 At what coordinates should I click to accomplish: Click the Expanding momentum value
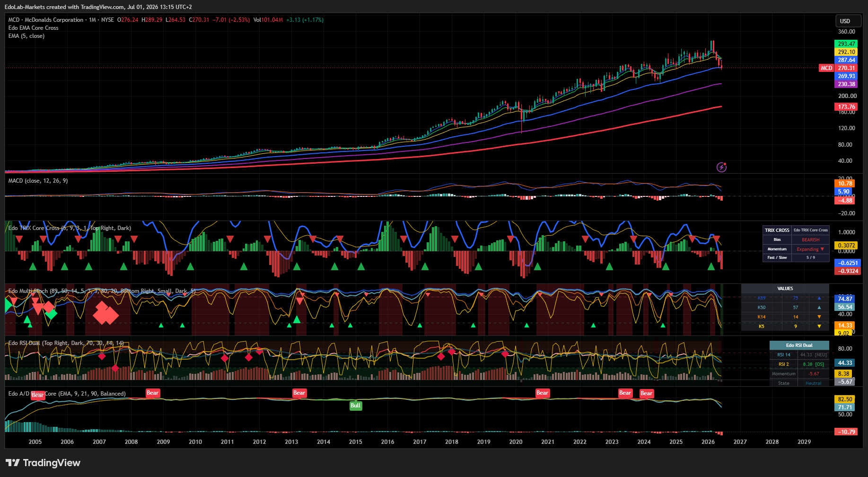(x=810, y=249)
